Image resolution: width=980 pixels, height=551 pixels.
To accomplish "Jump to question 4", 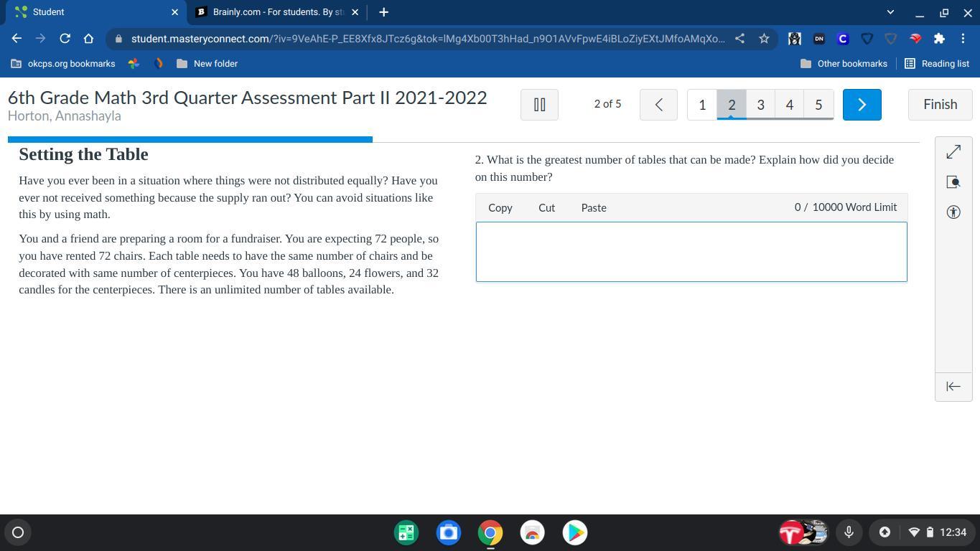I will click(789, 105).
